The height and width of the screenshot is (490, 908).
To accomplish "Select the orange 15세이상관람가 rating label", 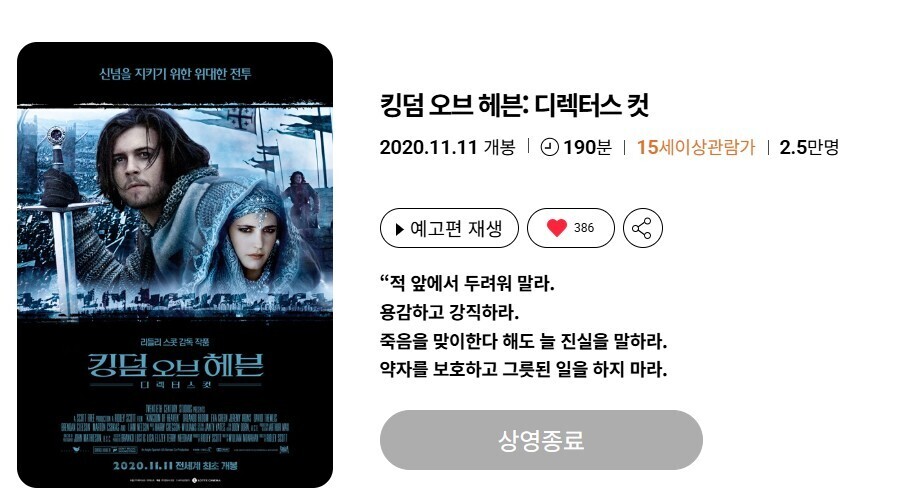I will pos(696,147).
